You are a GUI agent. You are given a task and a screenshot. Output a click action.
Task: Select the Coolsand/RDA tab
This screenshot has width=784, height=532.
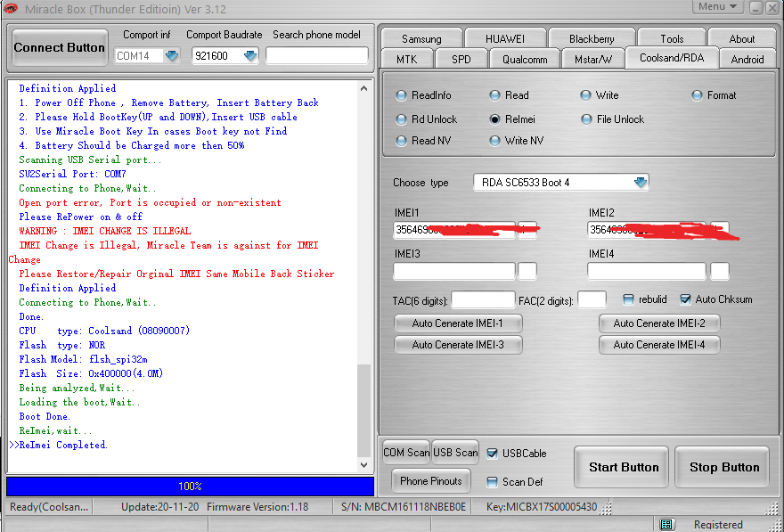672,58
